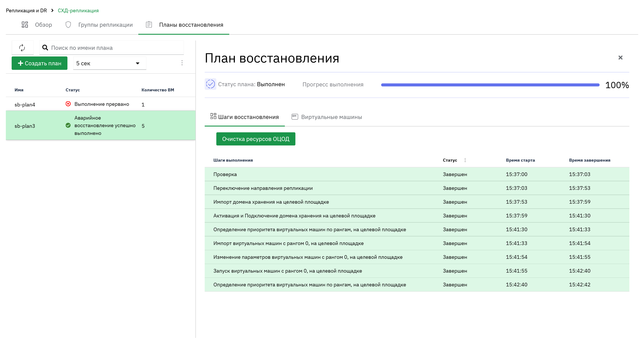Open the three-dot options menu
The height and width of the screenshot is (342, 644).
coord(182,63)
